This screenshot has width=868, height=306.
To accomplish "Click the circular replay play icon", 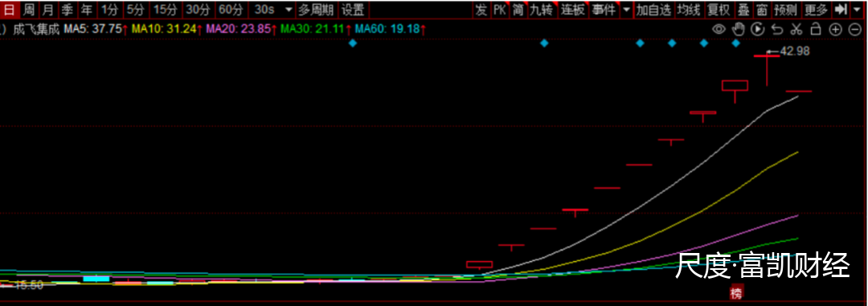I will 758,30.
